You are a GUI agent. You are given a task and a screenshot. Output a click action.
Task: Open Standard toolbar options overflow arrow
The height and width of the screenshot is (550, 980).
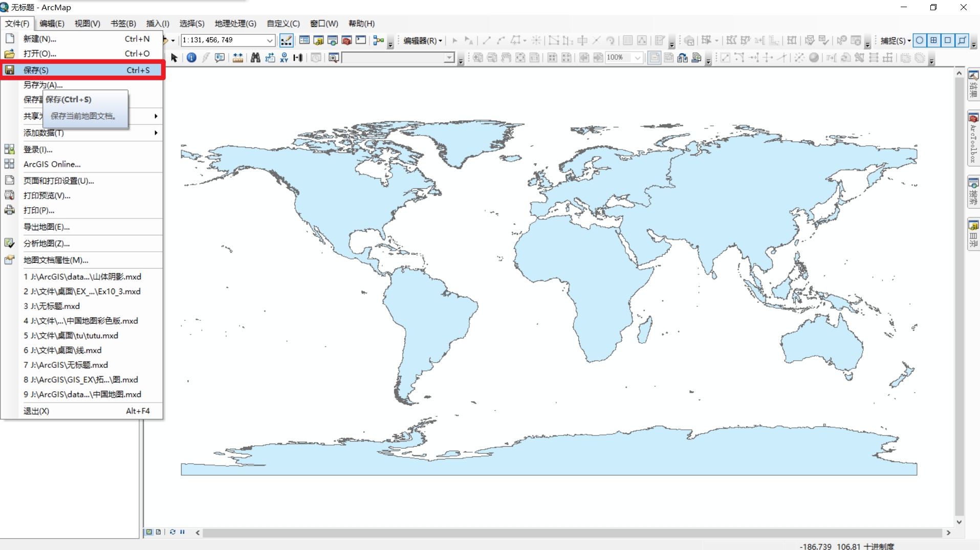[390, 45]
